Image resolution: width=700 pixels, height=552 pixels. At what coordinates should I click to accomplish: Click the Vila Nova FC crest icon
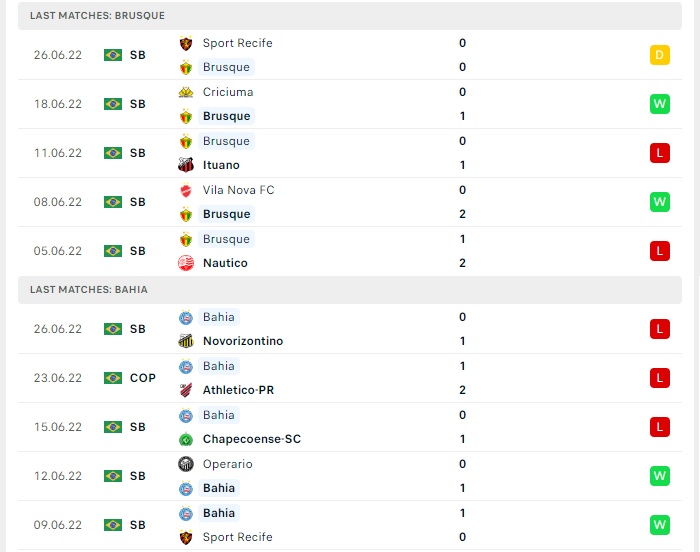(x=186, y=190)
